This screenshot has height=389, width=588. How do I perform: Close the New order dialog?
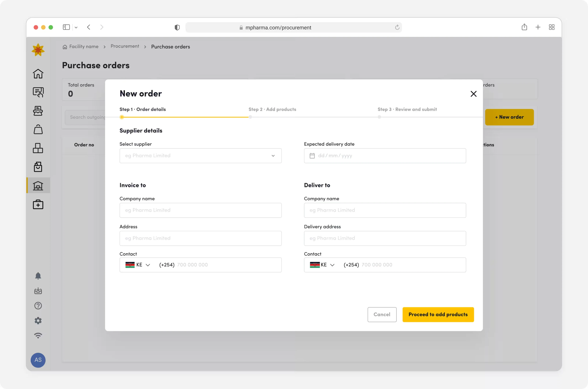pos(473,94)
